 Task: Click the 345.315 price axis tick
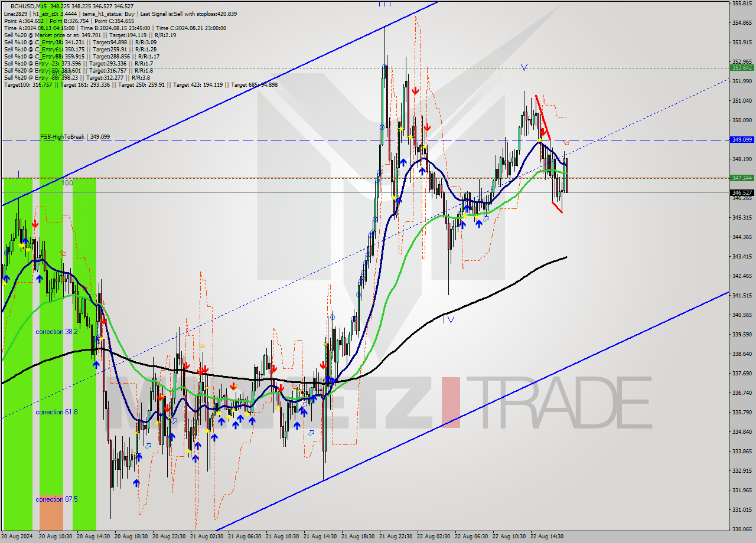point(742,218)
